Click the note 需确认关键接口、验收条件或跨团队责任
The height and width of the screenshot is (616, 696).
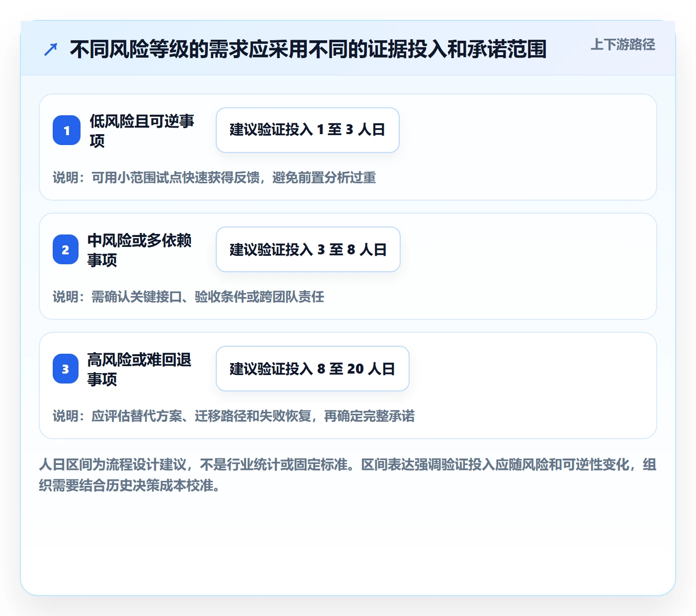coord(208,297)
